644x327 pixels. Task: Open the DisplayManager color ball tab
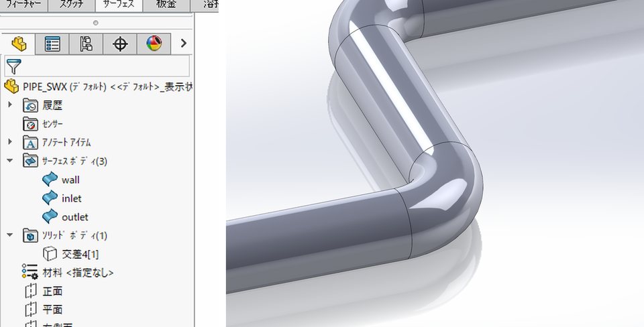(154, 44)
